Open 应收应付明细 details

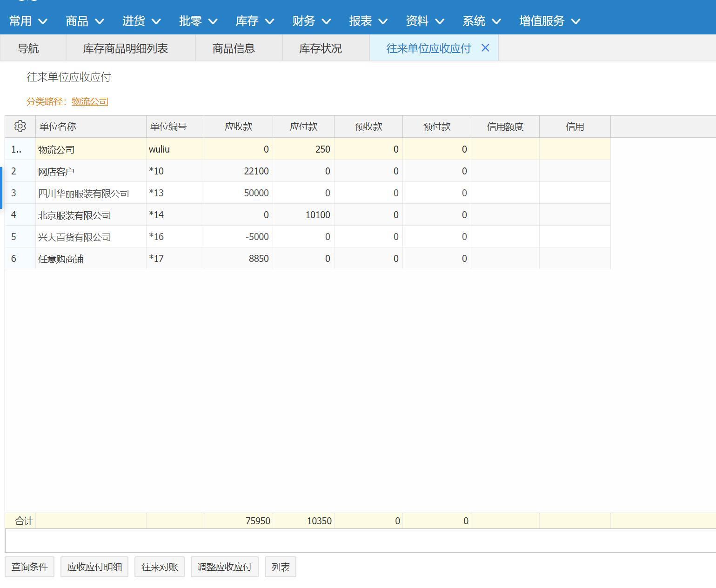tap(94, 567)
